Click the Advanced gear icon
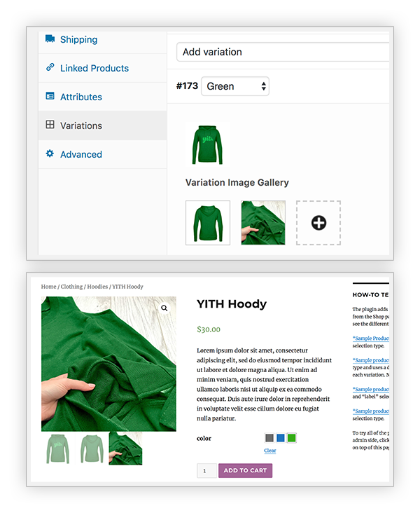 pos(50,153)
